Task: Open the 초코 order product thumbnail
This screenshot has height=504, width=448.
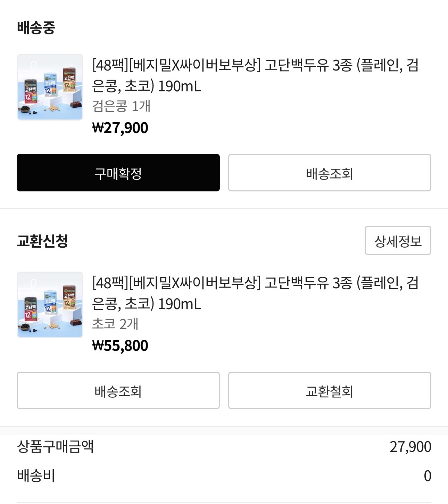Action: point(50,305)
